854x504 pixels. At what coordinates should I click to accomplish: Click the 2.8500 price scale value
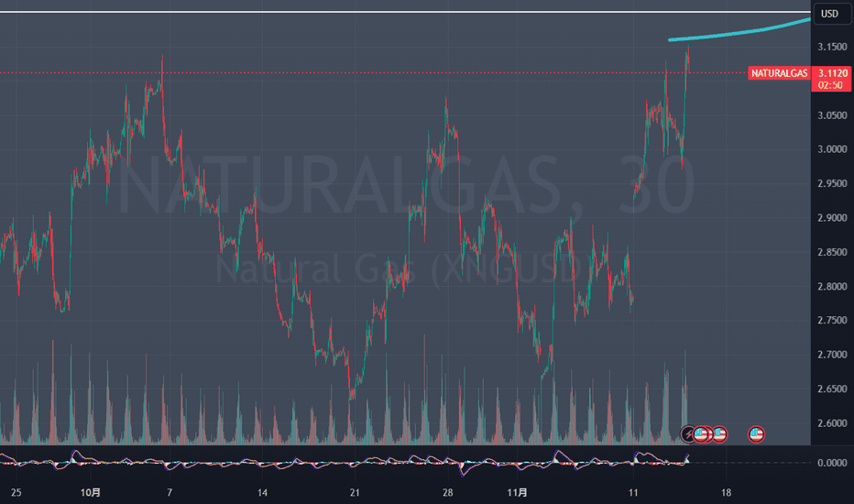click(832, 252)
